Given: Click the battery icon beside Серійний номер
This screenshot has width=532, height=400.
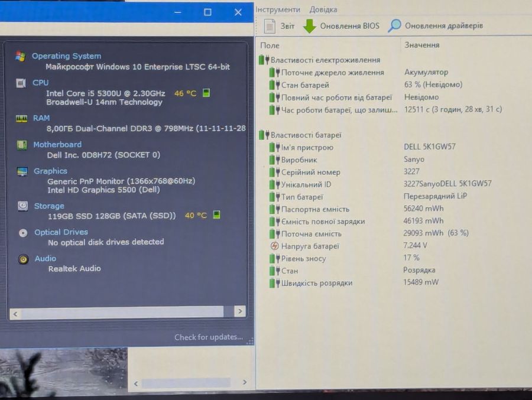Looking at the screenshot, I should pyautogui.click(x=274, y=172).
